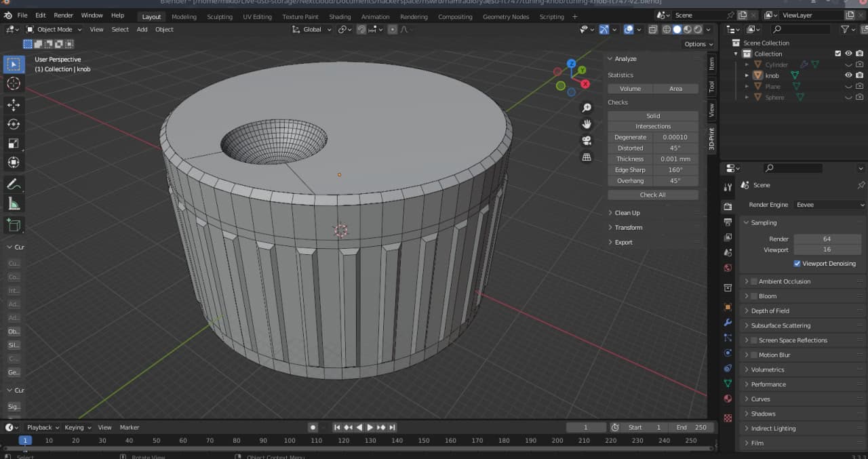Enable the Motion Blur checkbox
The image size is (868, 459).
point(754,355)
